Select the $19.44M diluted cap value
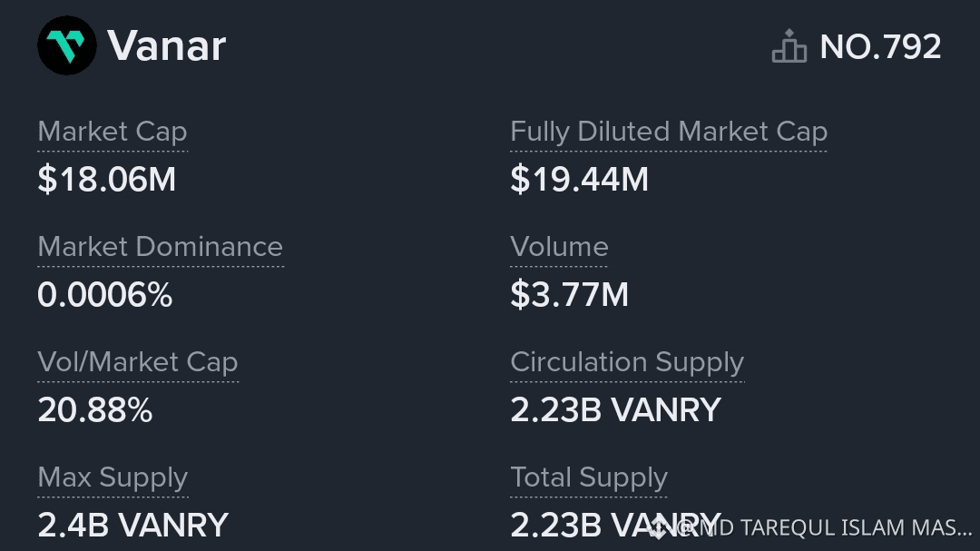This screenshot has width=980, height=551. pos(579,180)
